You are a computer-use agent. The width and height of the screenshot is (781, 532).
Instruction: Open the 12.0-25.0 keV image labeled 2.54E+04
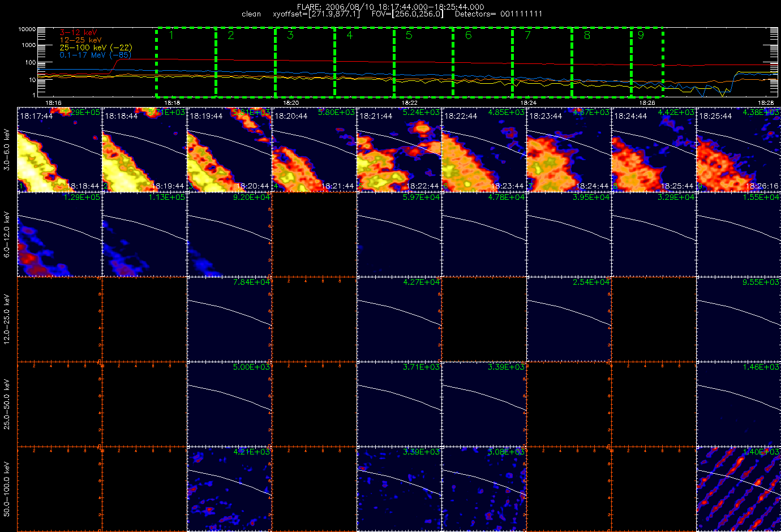(569, 319)
